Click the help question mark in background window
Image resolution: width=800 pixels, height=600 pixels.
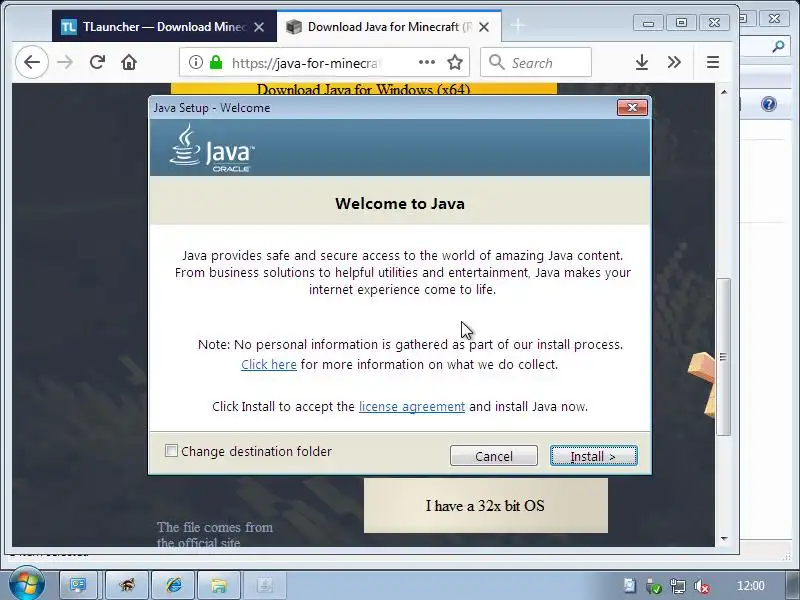pos(768,104)
